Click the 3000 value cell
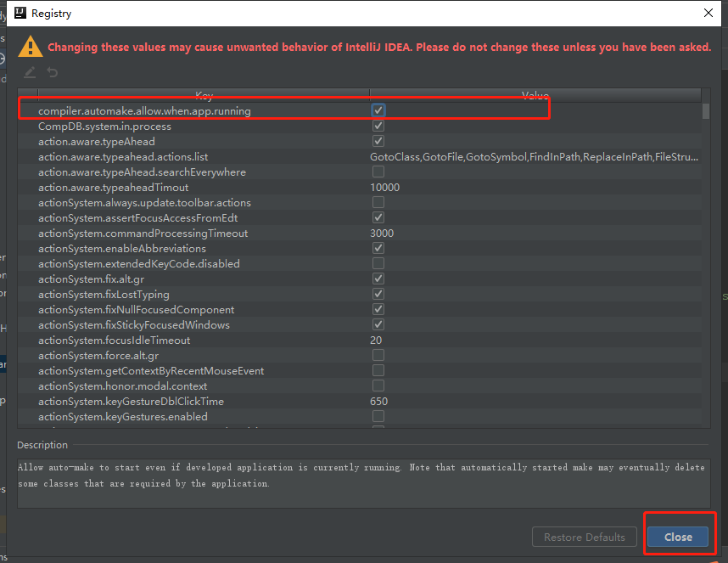728x563 pixels. click(382, 234)
